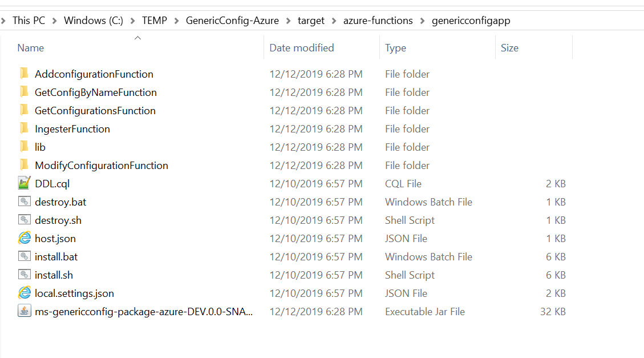Click the host.json file icon
Viewport: 644px width, 358px height.
(x=24, y=238)
